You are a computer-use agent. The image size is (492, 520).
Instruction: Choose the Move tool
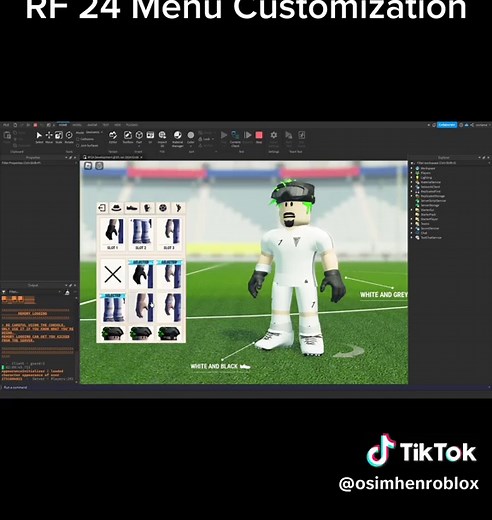49,137
